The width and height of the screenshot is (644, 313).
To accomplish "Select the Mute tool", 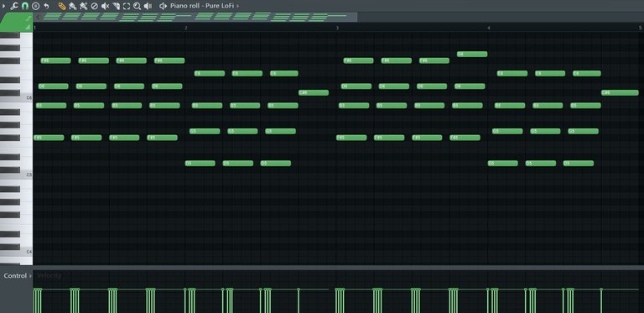I will 105,6.
